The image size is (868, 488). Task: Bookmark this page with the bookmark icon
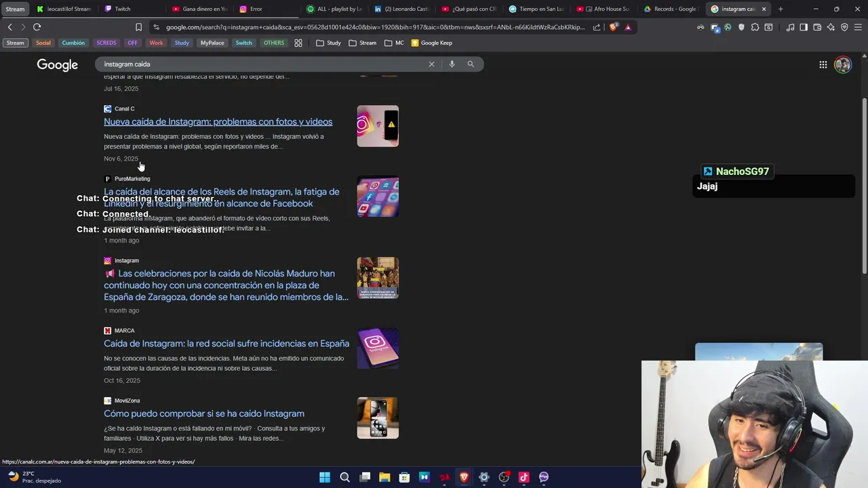pyautogui.click(x=138, y=27)
